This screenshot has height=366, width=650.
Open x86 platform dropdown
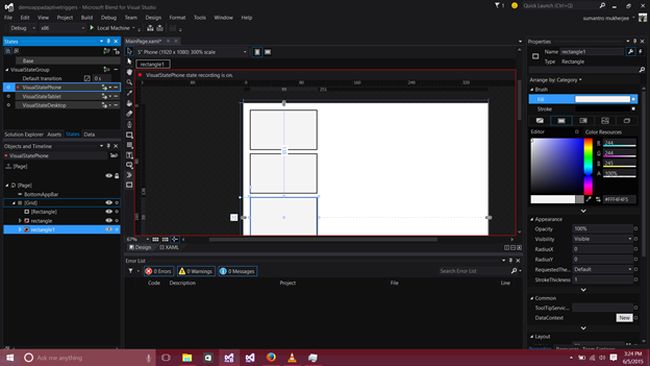click(62, 28)
